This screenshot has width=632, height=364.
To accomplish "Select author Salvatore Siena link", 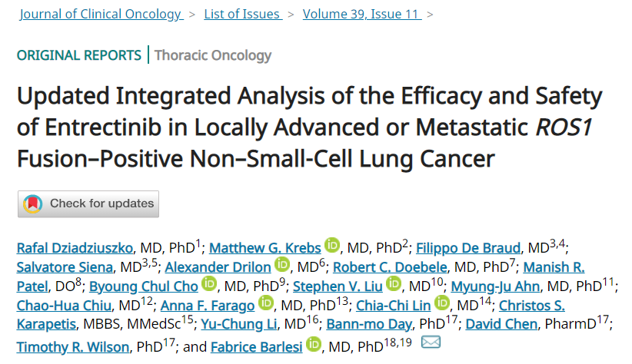I will tap(64, 267).
